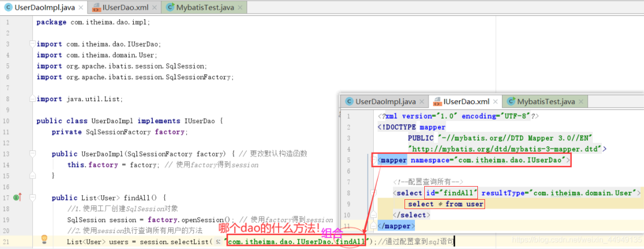Click the 'public class UserDaoImpl implements IUserDao' line
This screenshot has height=249, width=644.
[x=129, y=121]
